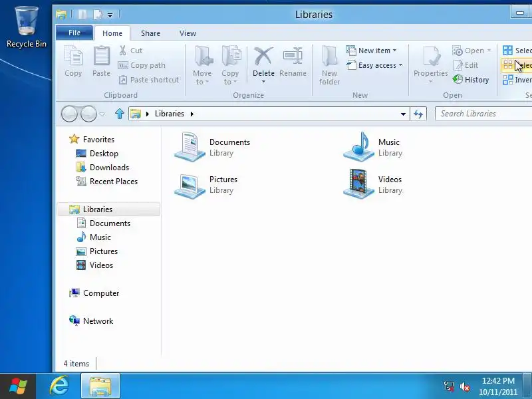Click the Paste clipboard icon

click(102, 56)
